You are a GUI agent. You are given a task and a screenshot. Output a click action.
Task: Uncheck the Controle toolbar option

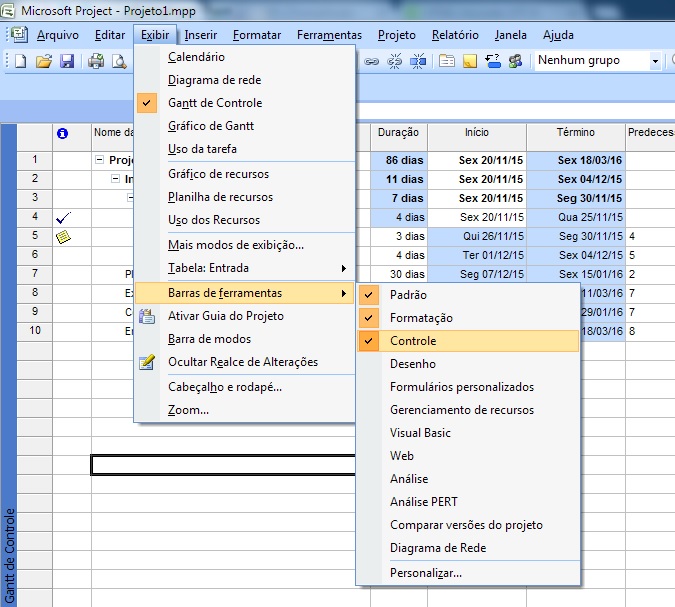(468, 341)
